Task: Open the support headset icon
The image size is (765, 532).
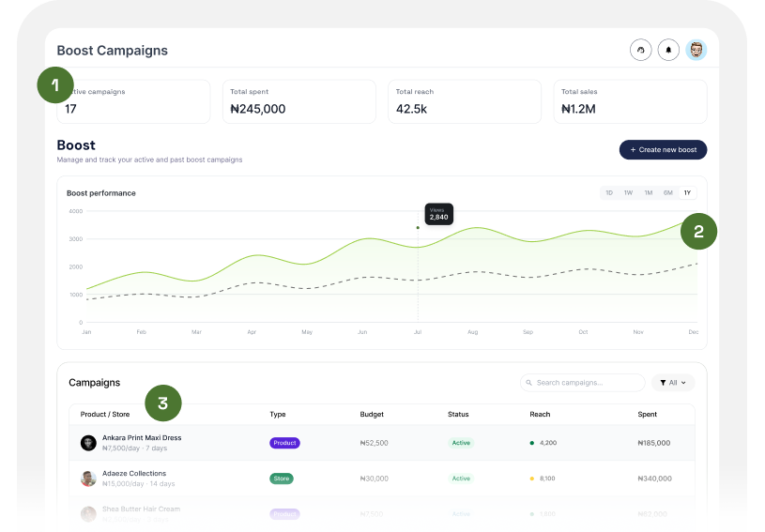Action: [640, 50]
